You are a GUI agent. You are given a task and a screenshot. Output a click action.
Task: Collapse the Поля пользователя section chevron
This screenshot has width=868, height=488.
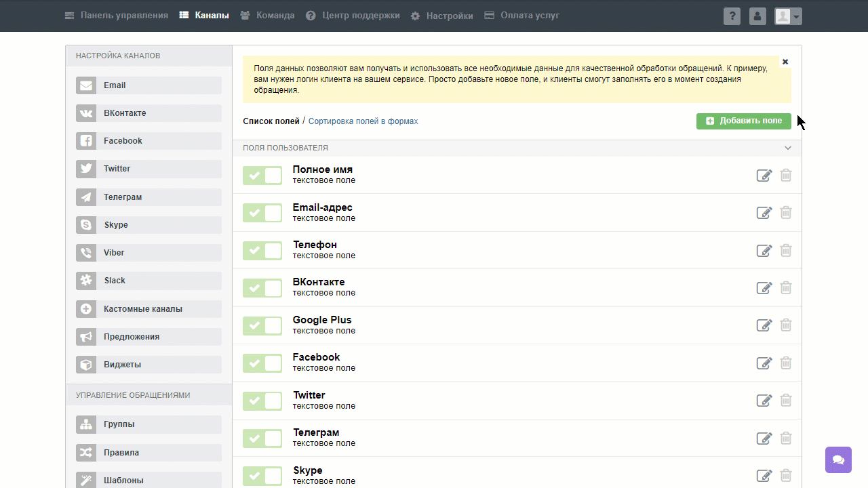click(x=788, y=148)
